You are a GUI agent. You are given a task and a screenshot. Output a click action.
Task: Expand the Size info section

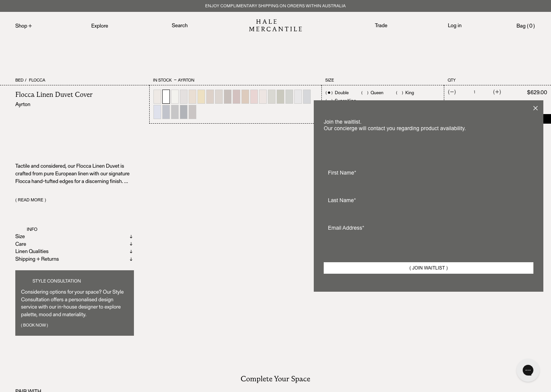coord(74,237)
